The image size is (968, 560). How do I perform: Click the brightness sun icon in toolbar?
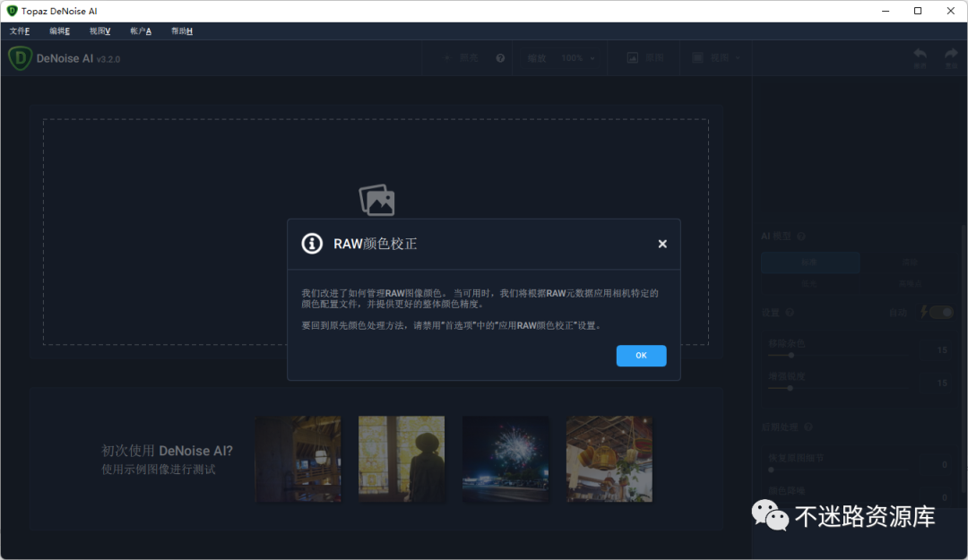447,58
